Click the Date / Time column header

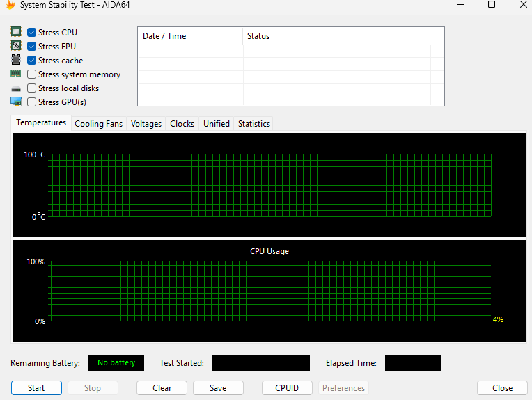tap(190, 36)
